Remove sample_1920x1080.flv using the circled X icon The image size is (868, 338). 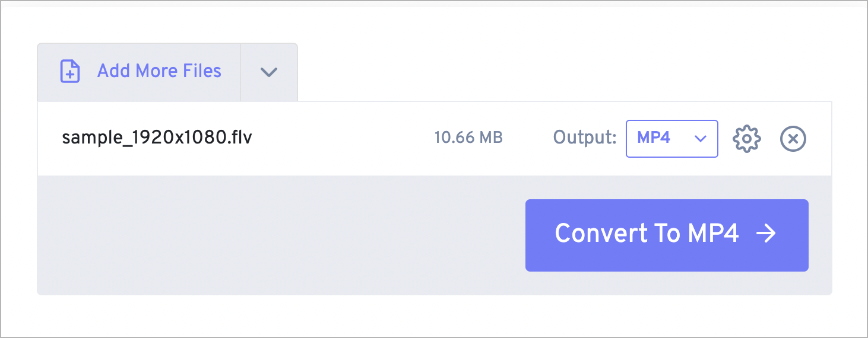tap(793, 139)
